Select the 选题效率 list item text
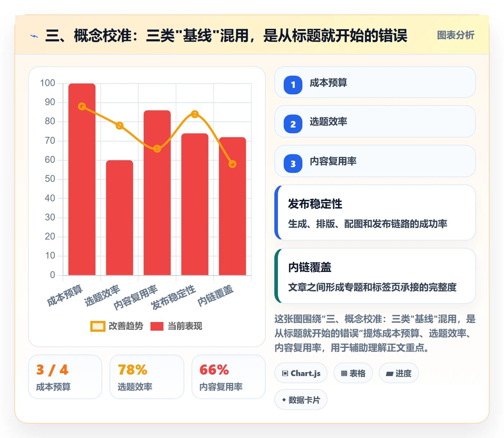 (x=328, y=122)
